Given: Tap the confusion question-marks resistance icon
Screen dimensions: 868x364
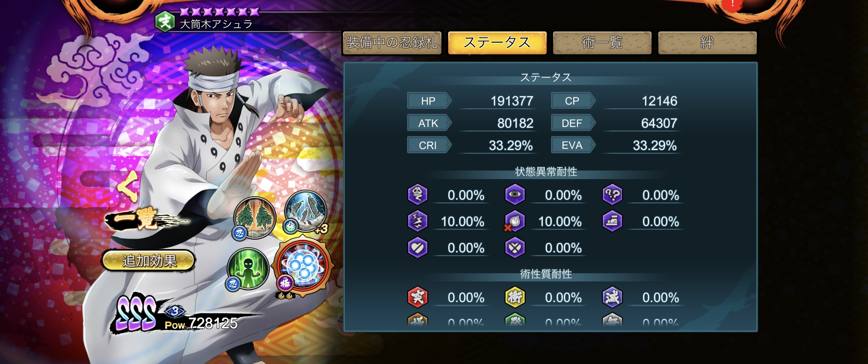Looking at the screenshot, I should pyautogui.click(x=612, y=194).
